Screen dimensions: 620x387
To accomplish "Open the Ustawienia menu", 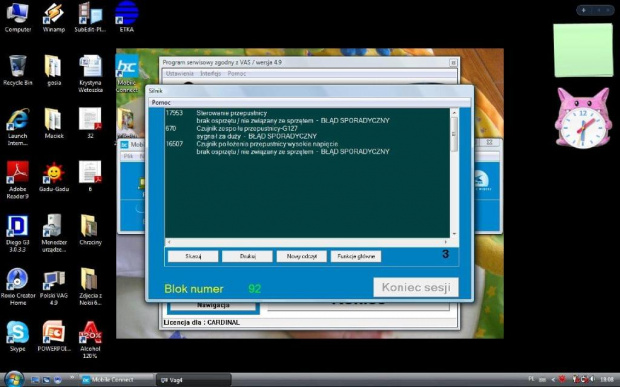I will click(x=180, y=74).
